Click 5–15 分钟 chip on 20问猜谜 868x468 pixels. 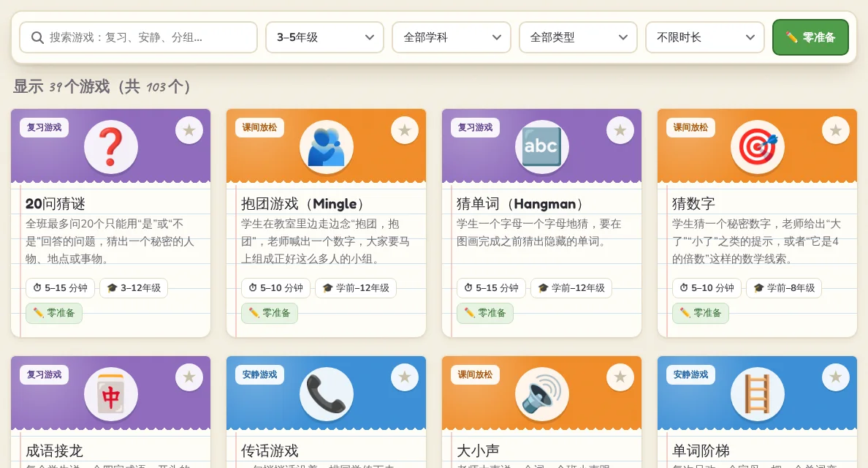pyautogui.click(x=61, y=288)
